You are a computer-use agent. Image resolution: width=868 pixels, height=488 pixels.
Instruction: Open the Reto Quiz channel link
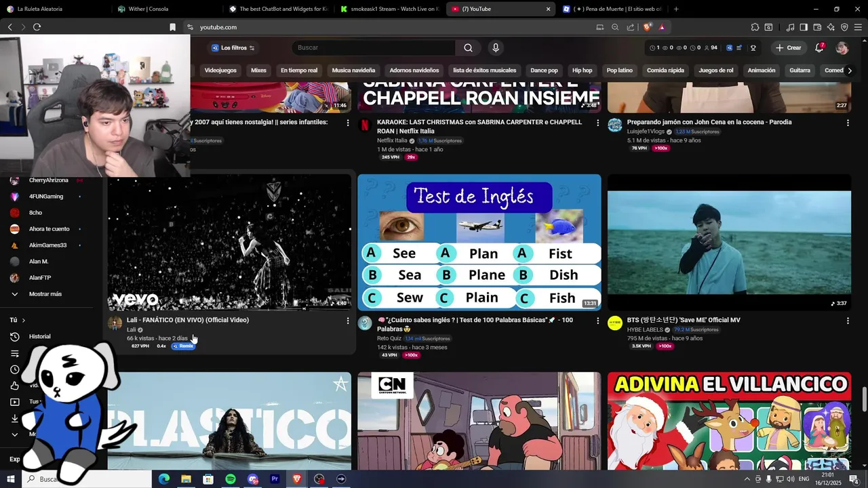point(389,339)
